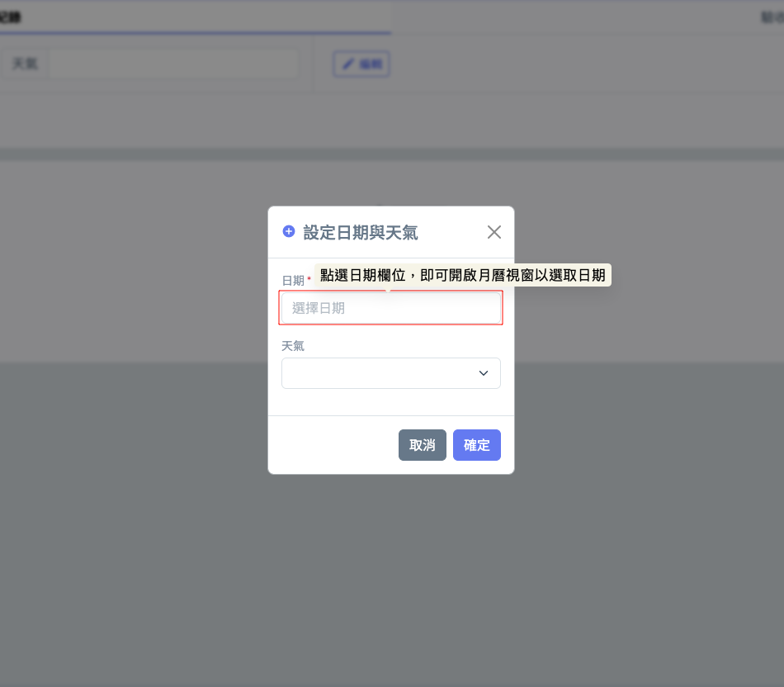
Task: Expand the 天氣 dropdown chevron arrow
Action: coord(483,372)
